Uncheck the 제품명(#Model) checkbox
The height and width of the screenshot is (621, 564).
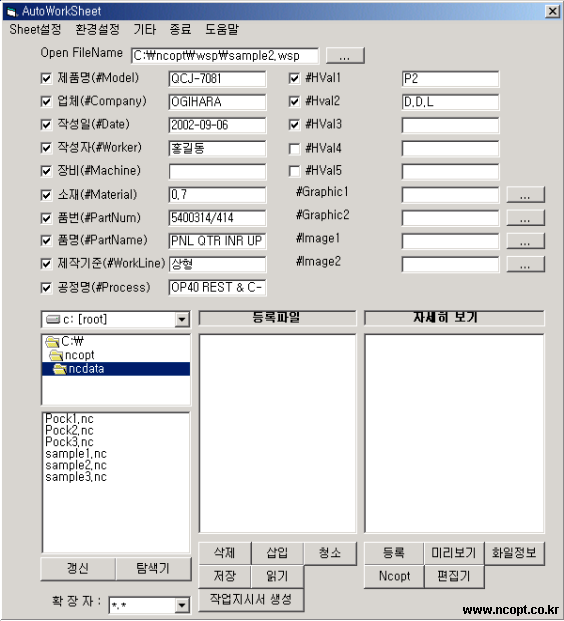pos(46,78)
